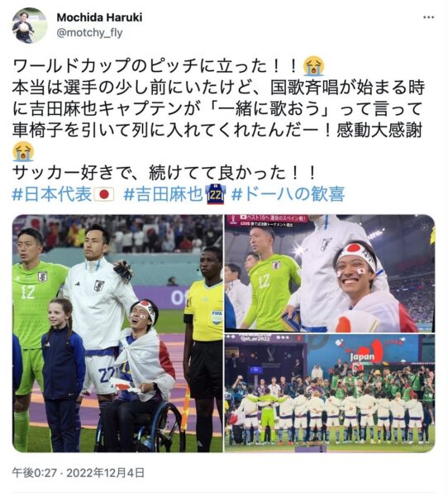Screen dimensions: 448x496
Task: Open the tweet's three-dot more menu
Action: [x=428, y=17]
